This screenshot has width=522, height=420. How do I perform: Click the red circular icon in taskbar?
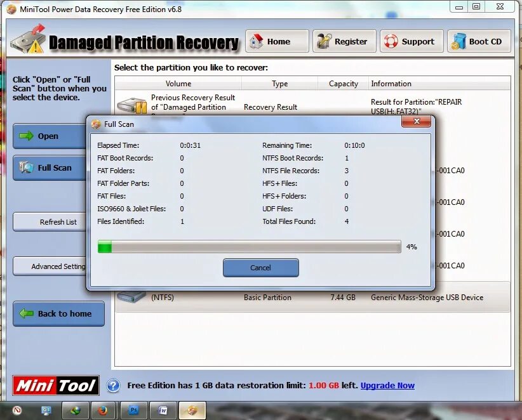[x=17, y=410]
